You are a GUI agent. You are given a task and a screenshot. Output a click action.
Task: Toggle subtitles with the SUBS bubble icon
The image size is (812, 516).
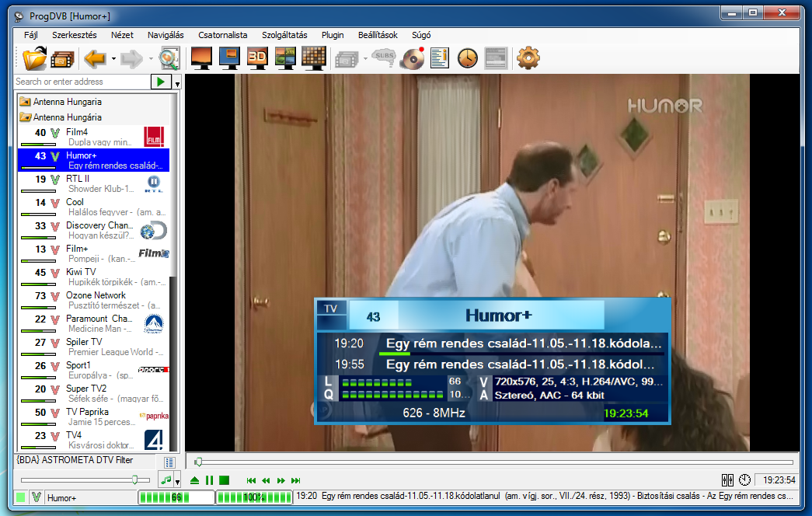(385, 57)
